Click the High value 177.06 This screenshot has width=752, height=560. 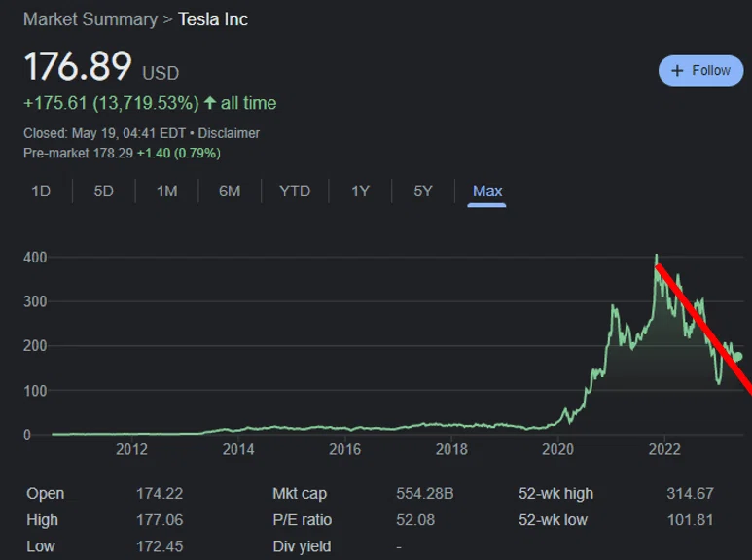point(160,520)
